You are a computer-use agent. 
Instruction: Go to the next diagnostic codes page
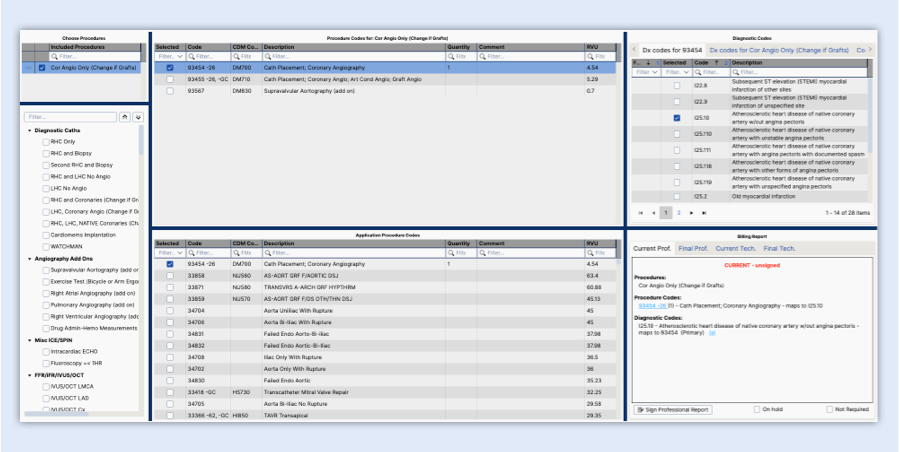pos(691,213)
